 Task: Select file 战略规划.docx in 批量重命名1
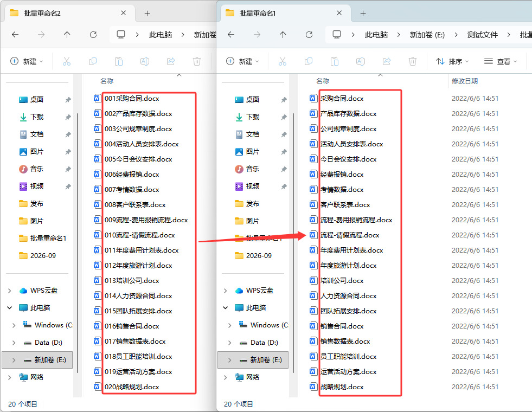342,387
